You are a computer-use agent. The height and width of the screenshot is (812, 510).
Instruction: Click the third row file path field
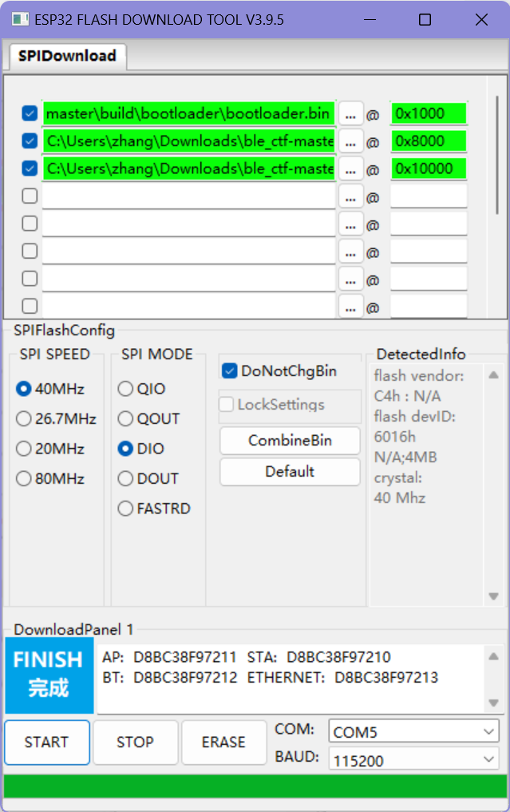188,168
